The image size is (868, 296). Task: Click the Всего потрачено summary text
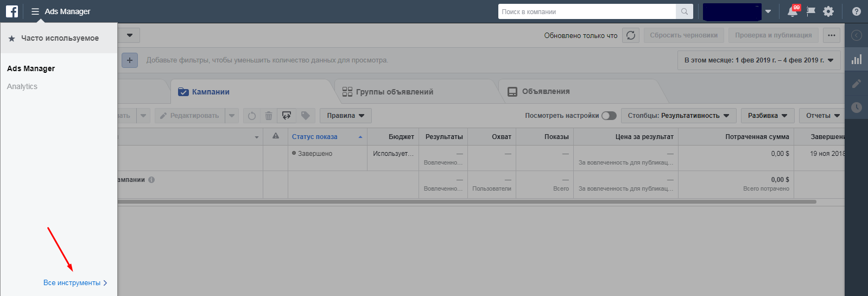(766, 189)
